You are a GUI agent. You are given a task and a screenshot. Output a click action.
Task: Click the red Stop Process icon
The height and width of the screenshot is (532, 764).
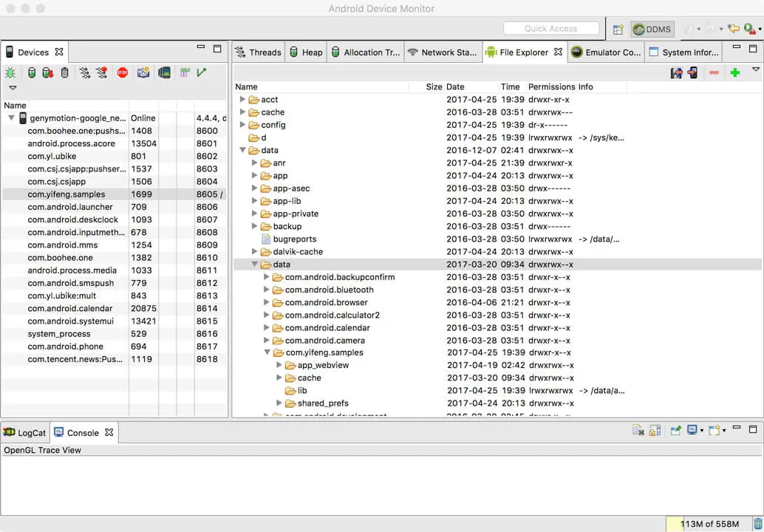pyautogui.click(x=123, y=72)
